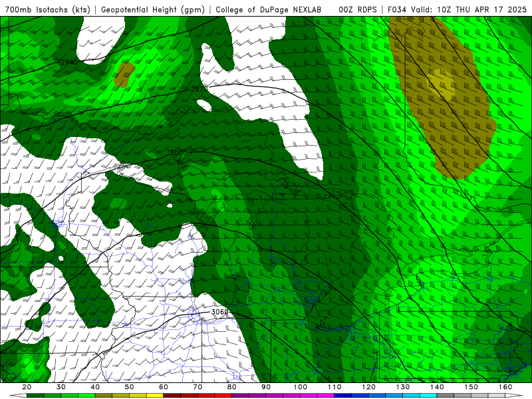532x399 pixels.
Task: Click the 3060 height contour label
Action: [220, 312]
